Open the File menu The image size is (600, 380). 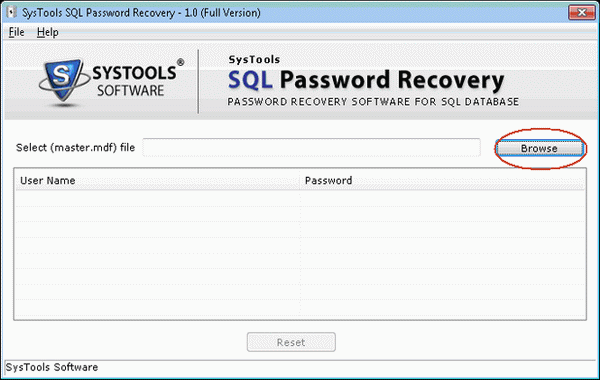click(16, 32)
